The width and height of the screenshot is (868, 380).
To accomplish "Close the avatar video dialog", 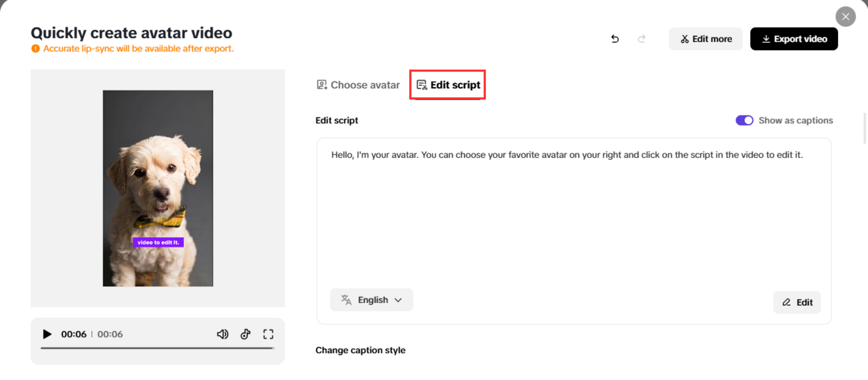I will tap(845, 17).
